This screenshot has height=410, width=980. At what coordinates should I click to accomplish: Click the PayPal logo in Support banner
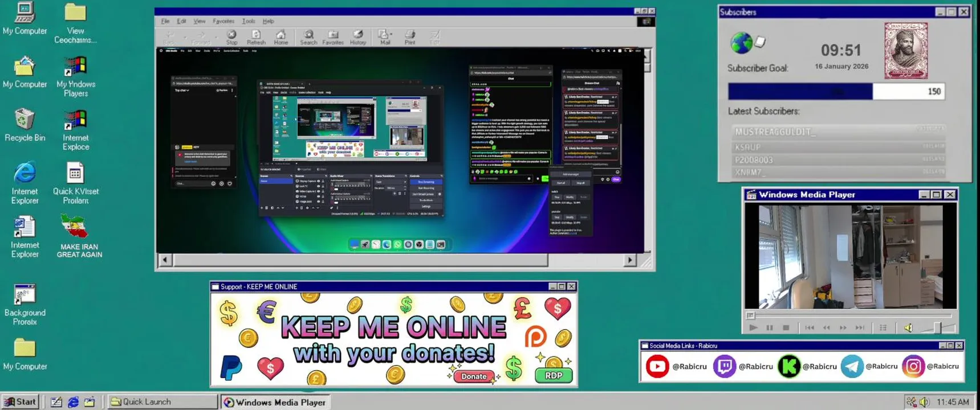click(231, 367)
